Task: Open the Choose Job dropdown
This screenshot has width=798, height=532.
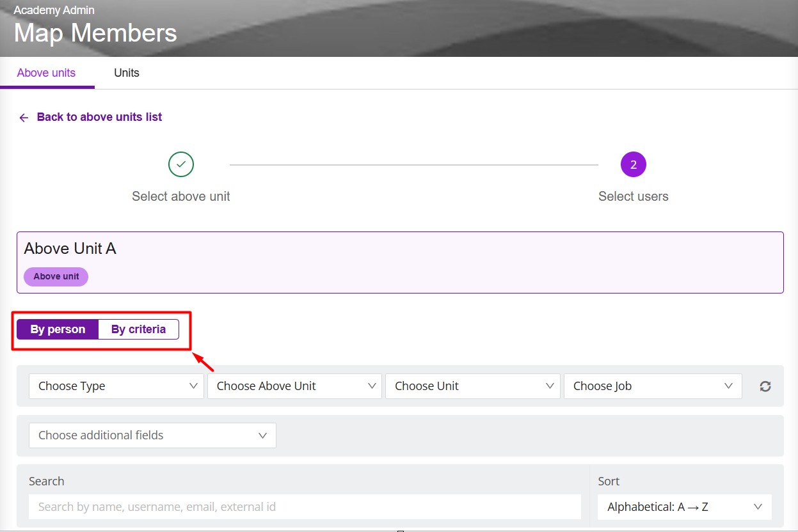Action: 652,386
